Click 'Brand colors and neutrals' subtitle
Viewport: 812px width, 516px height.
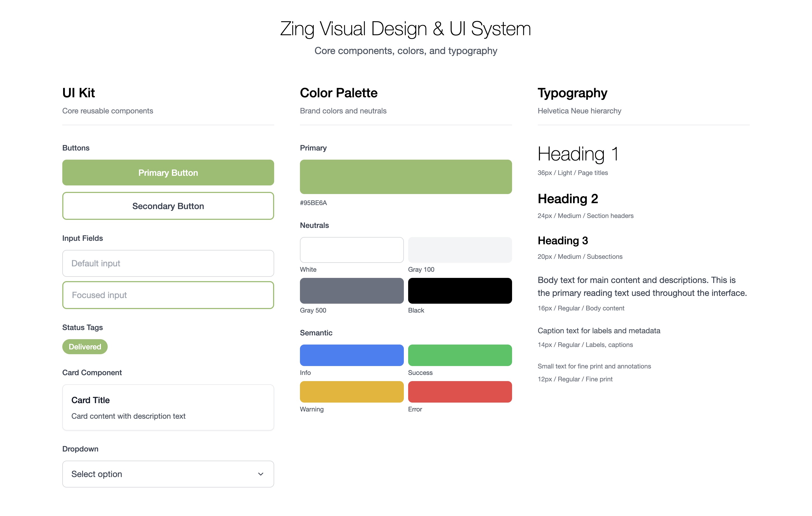click(343, 111)
